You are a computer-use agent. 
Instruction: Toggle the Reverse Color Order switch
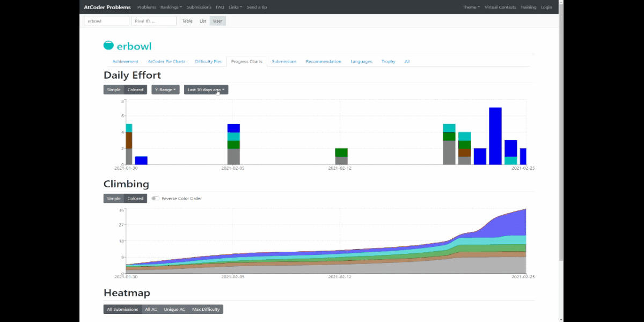click(x=155, y=199)
